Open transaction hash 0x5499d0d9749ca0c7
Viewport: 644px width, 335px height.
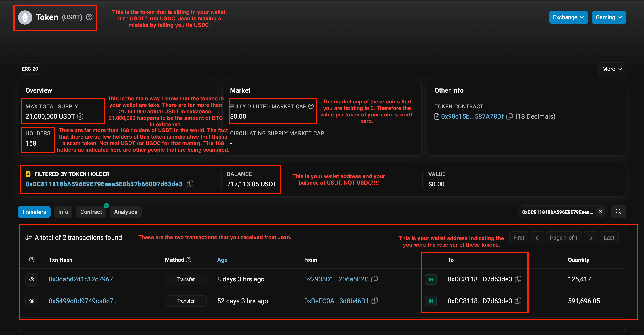point(83,301)
